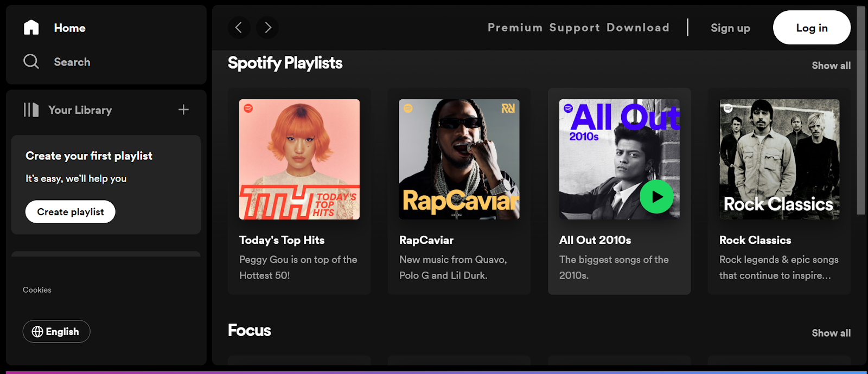This screenshot has width=868, height=374.
Task: Open the Cookies link
Action: (x=37, y=290)
